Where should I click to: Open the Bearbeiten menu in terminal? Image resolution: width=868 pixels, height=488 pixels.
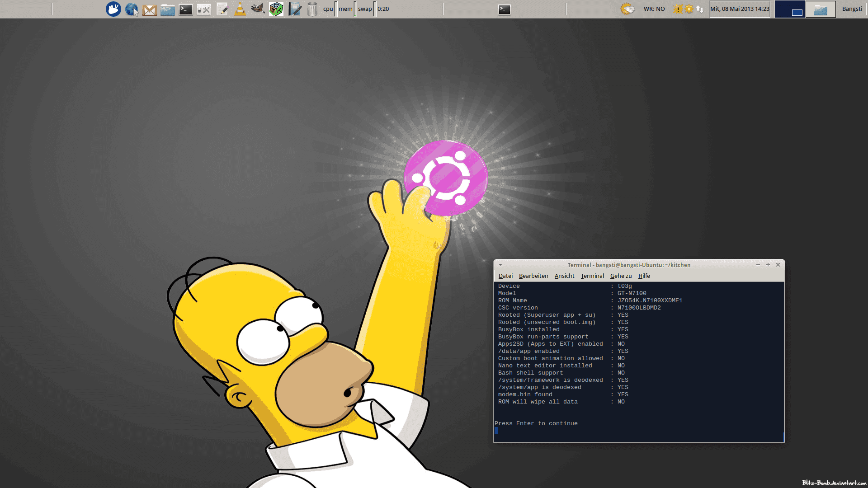pyautogui.click(x=533, y=276)
